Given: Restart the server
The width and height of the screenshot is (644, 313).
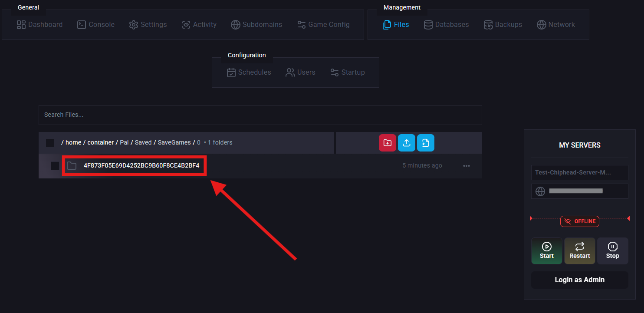Looking at the screenshot, I should (x=580, y=251).
